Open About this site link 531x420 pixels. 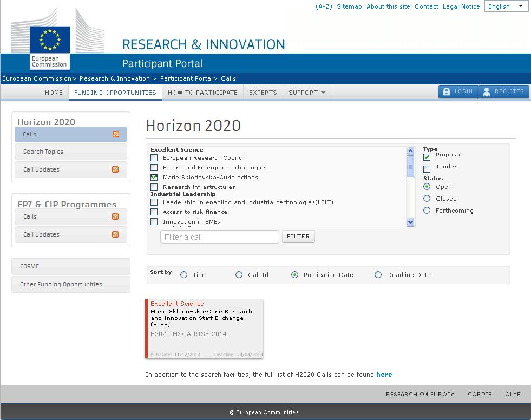coord(388,6)
